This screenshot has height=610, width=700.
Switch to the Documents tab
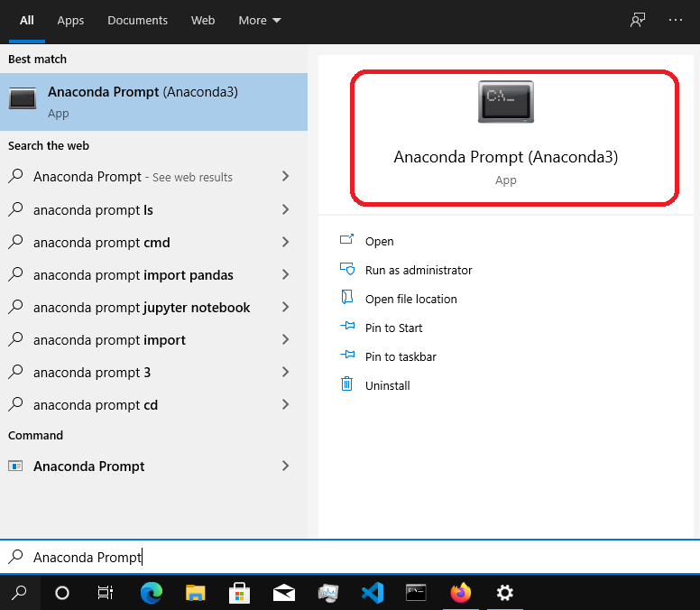(137, 21)
